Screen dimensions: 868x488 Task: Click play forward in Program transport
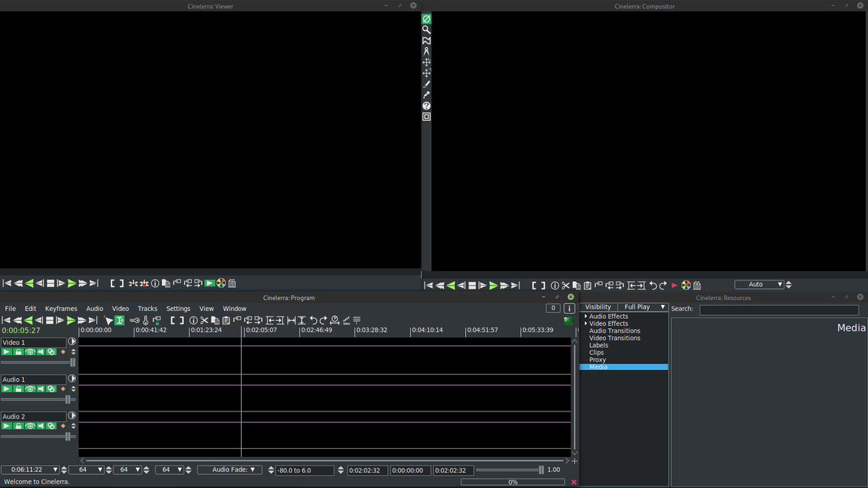(x=71, y=320)
